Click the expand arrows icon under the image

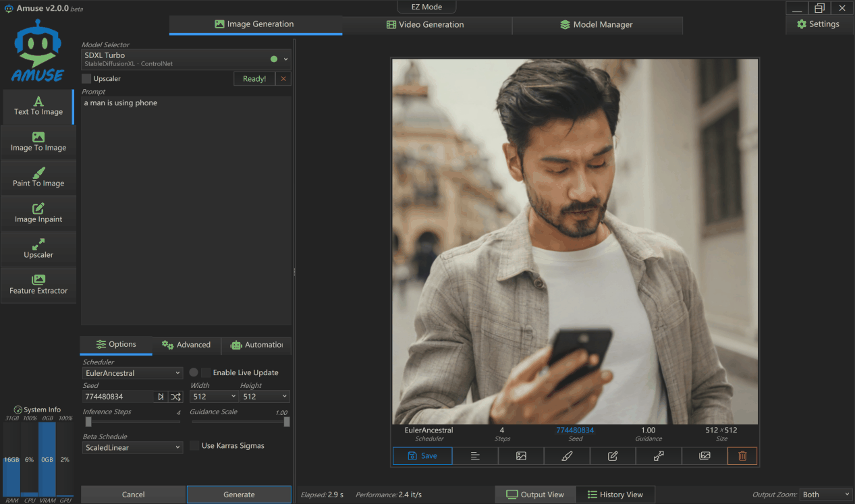point(659,456)
